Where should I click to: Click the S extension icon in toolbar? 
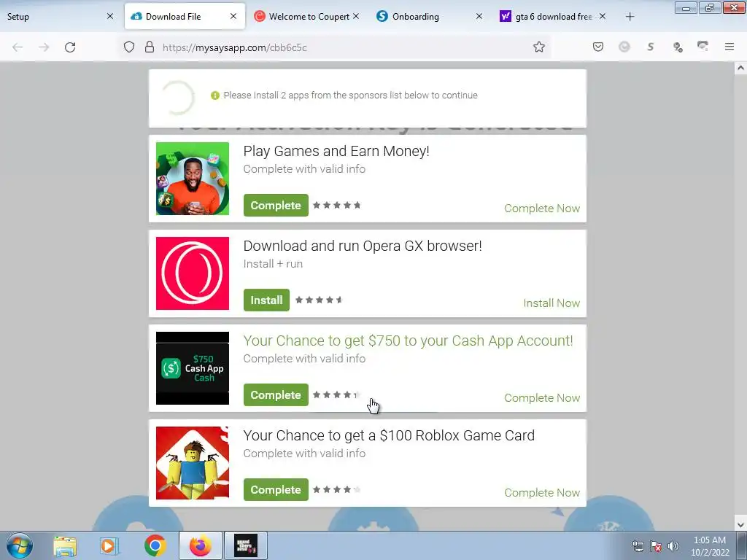pyautogui.click(x=650, y=47)
